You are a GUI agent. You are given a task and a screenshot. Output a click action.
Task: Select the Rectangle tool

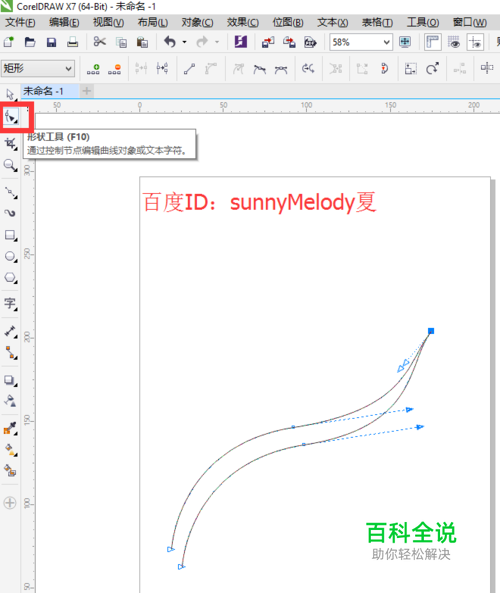pyautogui.click(x=10, y=235)
